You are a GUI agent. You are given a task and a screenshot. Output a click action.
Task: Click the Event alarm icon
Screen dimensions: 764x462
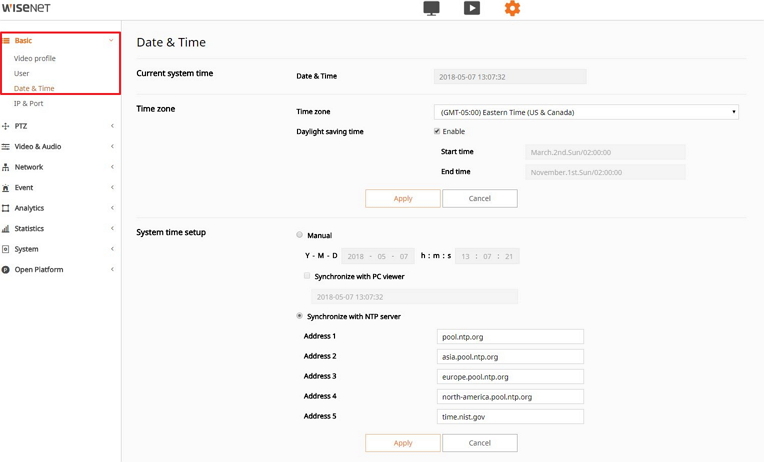(6, 188)
